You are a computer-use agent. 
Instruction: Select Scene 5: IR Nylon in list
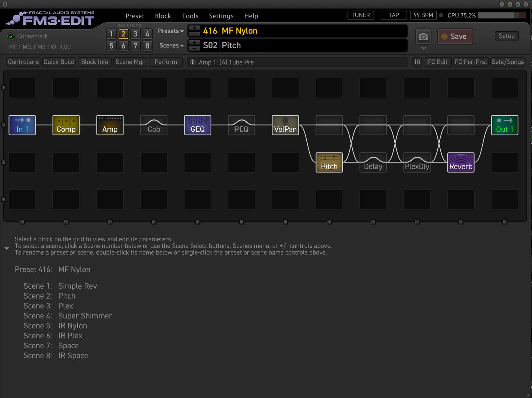click(x=55, y=326)
